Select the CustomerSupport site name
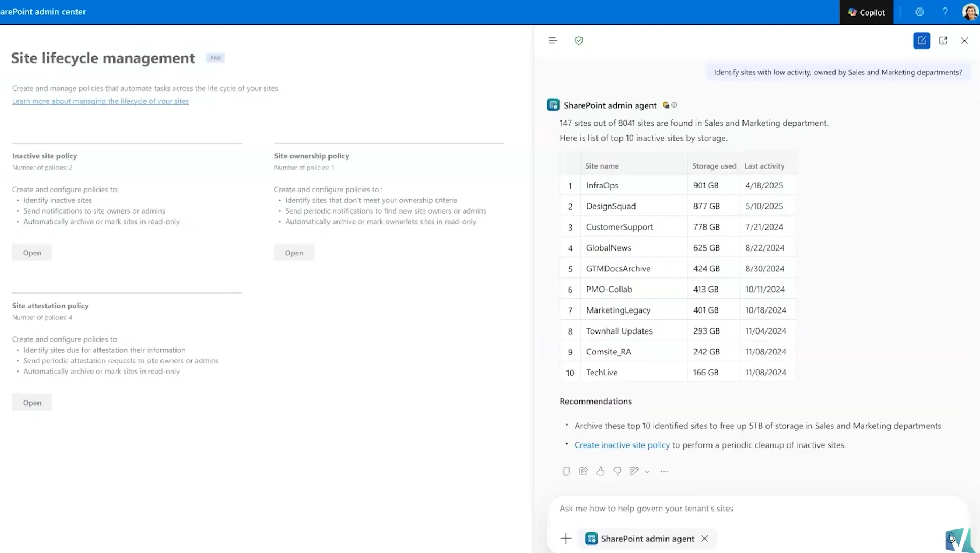980x553 pixels. [x=619, y=227]
